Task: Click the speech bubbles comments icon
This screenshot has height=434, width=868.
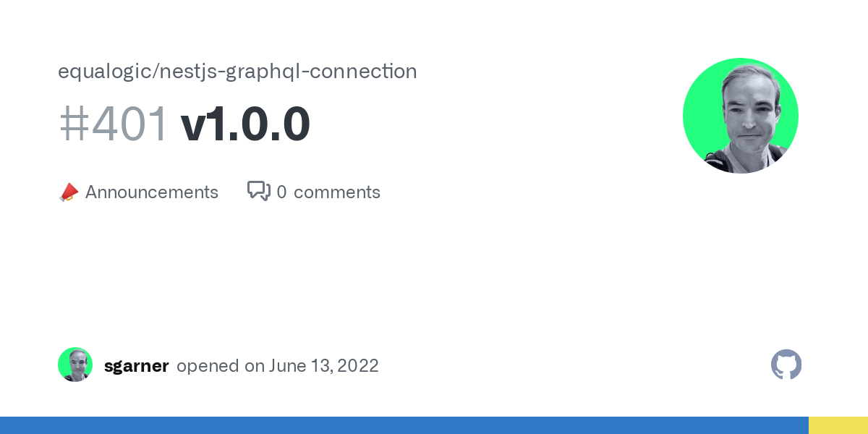Action: 259,191
